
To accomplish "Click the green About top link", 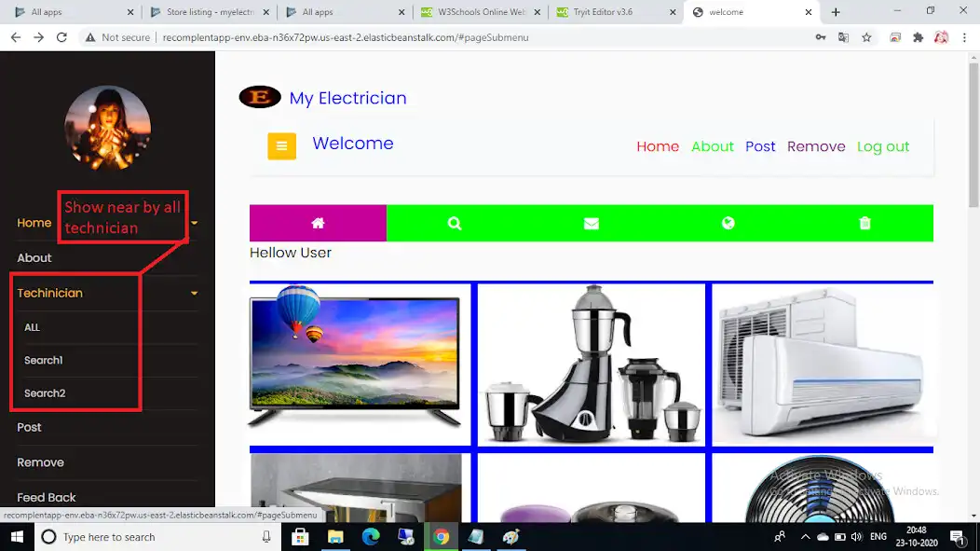I will (712, 146).
